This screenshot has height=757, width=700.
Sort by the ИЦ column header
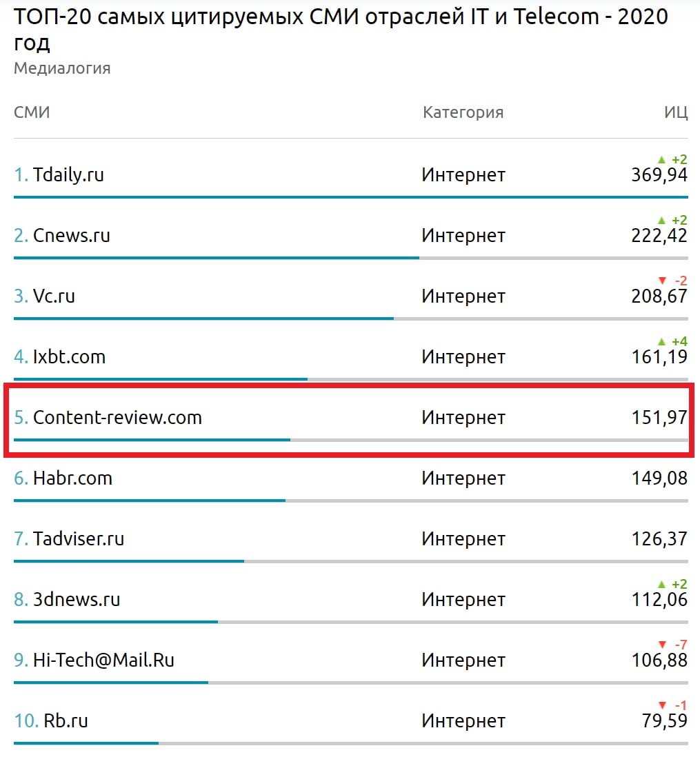675,112
